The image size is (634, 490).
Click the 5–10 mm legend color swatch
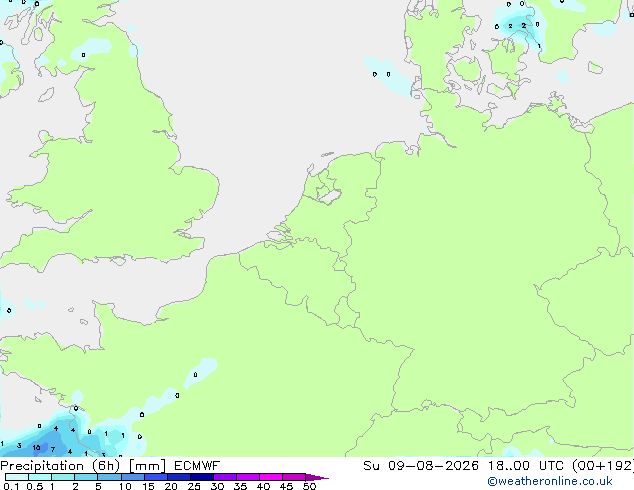tap(109, 477)
